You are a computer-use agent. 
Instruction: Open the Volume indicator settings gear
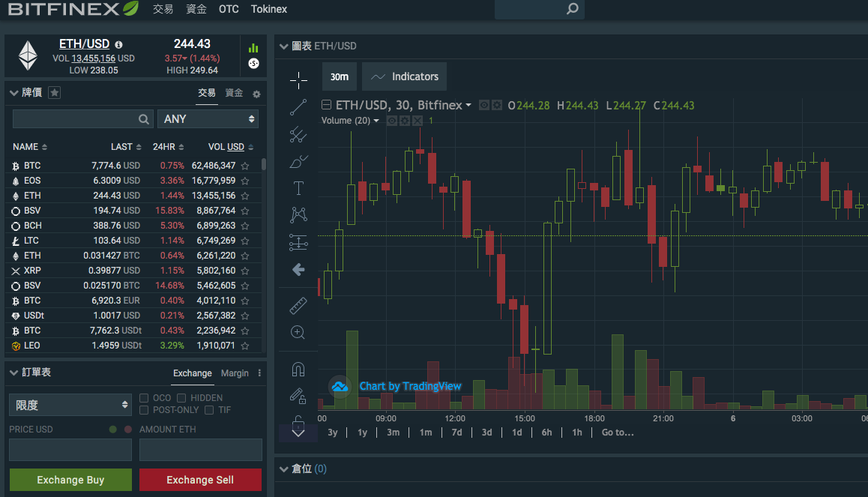pyautogui.click(x=405, y=121)
